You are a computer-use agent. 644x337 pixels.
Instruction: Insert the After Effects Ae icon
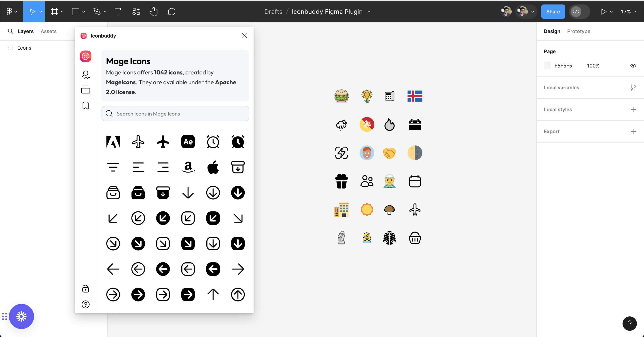(188, 142)
